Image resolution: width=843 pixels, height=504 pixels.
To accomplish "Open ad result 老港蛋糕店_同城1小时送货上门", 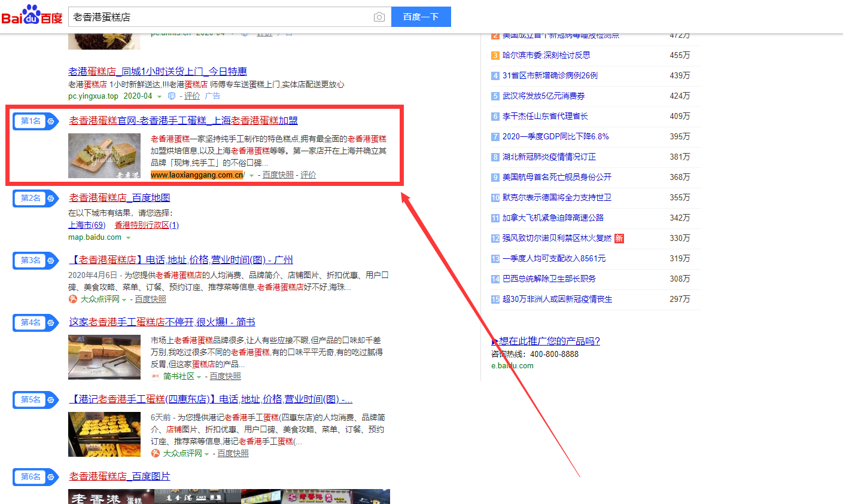I will coord(157,71).
